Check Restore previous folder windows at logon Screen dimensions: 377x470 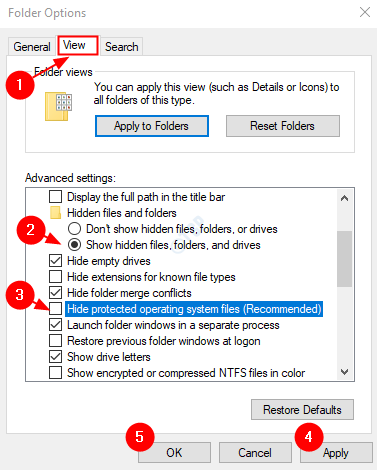tap(55, 341)
